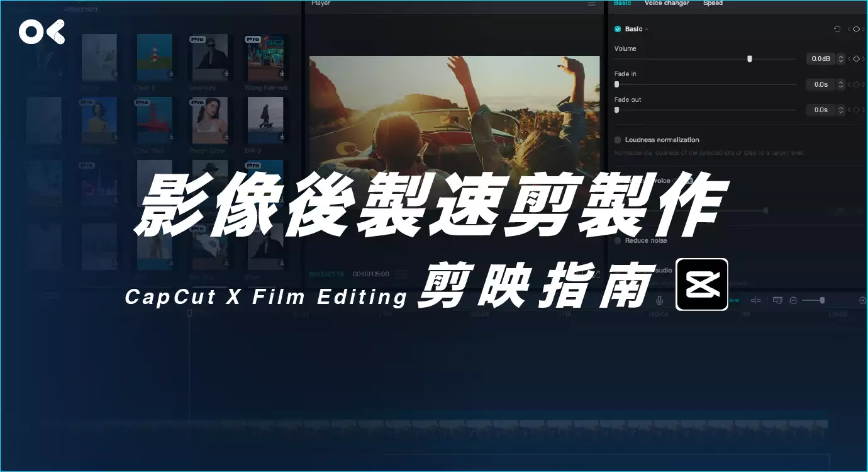
Task: Click the Fade in 0.0s field
Action: click(821, 84)
